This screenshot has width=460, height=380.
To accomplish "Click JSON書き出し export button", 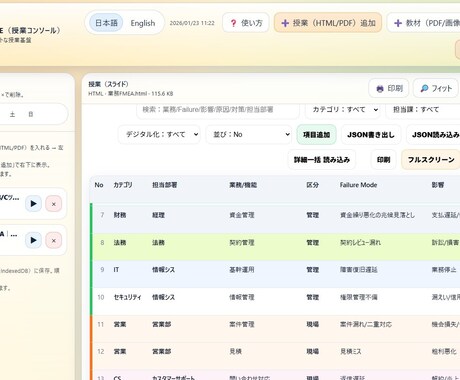I will [371, 135].
